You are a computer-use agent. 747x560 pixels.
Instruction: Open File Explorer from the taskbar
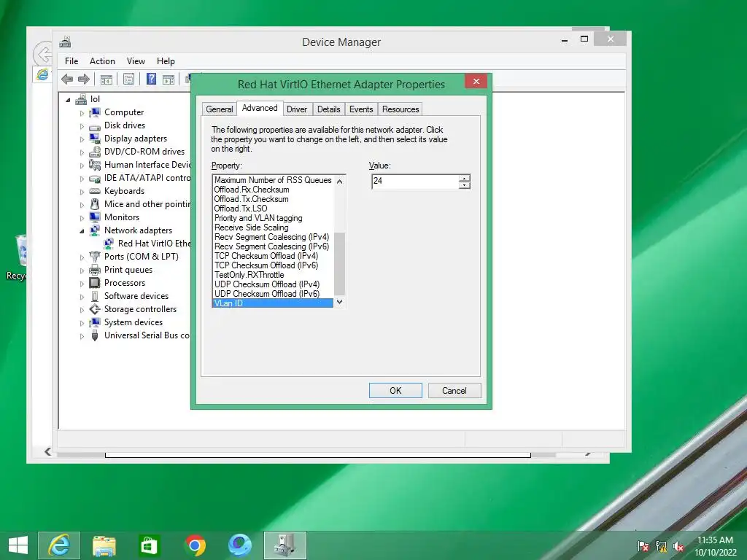pos(104,545)
